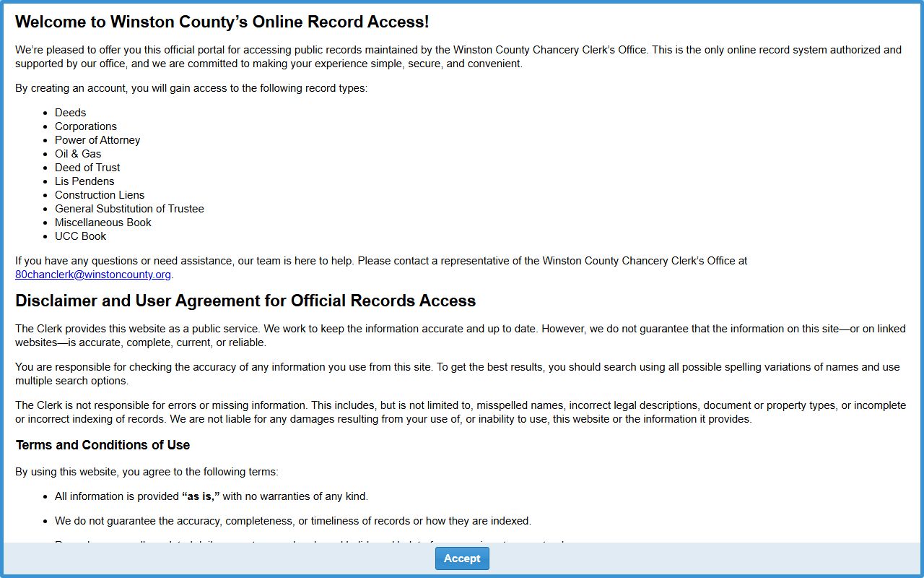Select the 'Deeds' list item
The width and height of the screenshot is (924, 578).
(70, 113)
